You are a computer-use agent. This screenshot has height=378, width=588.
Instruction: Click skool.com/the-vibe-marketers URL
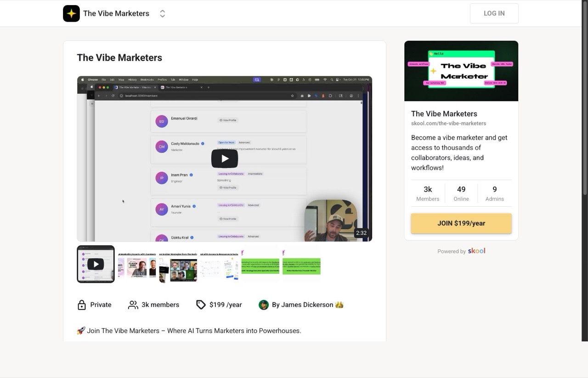pos(448,124)
